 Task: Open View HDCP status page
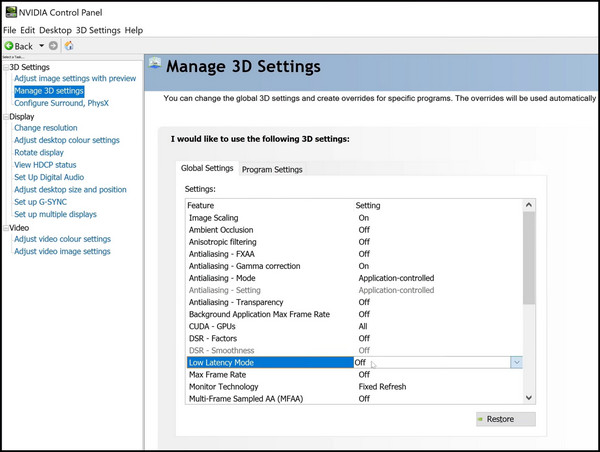pyautogui.click(x=45, y=165)
